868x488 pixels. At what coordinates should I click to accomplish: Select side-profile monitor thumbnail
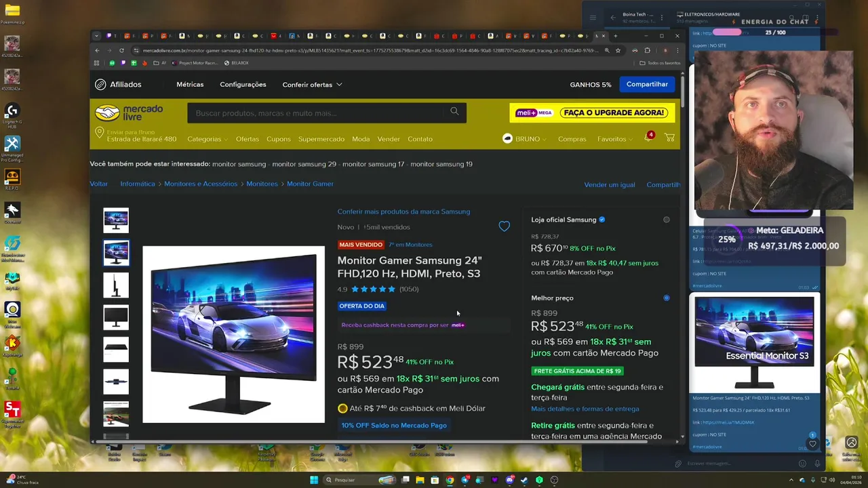point(116,285)
